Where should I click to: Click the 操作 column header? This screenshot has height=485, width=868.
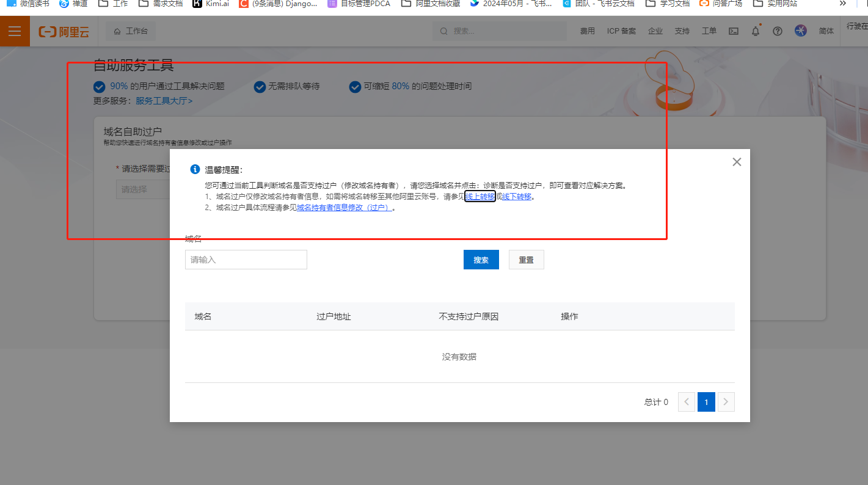[569, 316]
